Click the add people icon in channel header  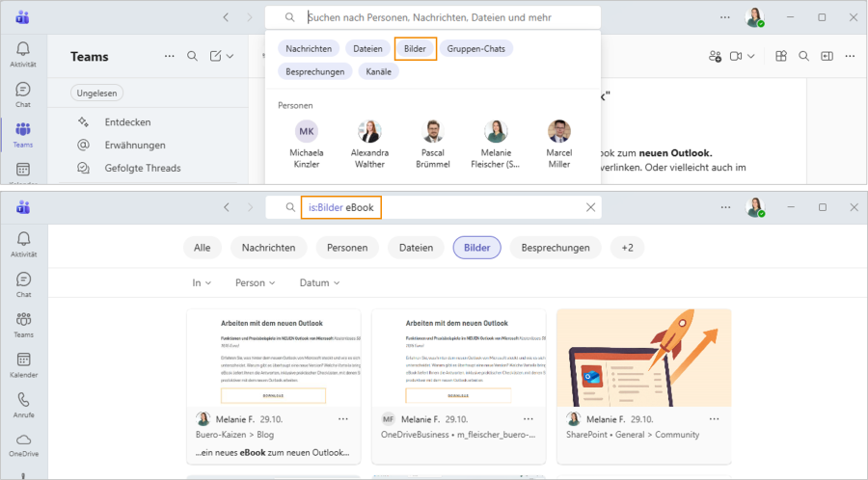pos(715,57)
